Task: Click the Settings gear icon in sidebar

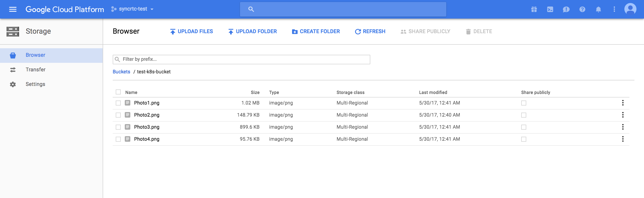Action: 13,84
